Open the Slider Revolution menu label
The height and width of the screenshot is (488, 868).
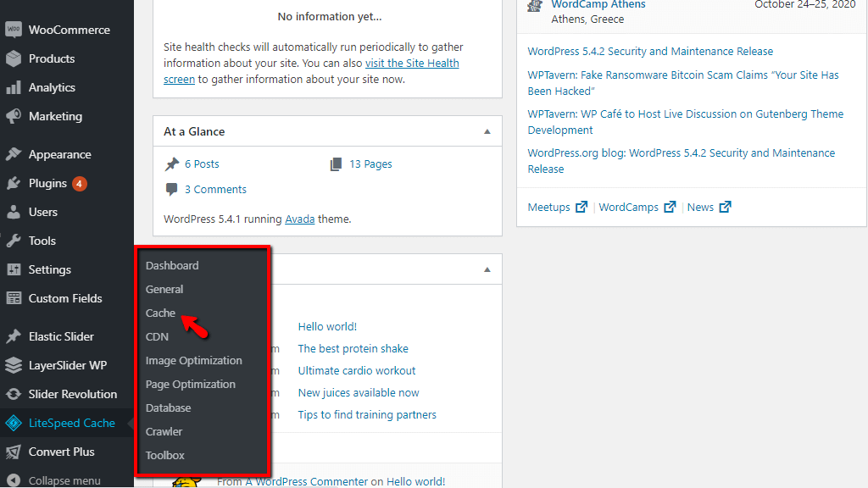[x=73, y=394]
